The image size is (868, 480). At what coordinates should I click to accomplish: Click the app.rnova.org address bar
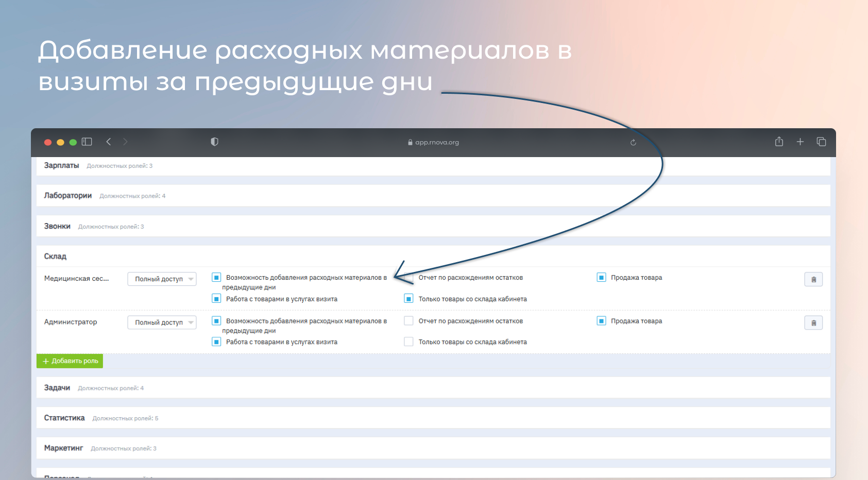433,142
